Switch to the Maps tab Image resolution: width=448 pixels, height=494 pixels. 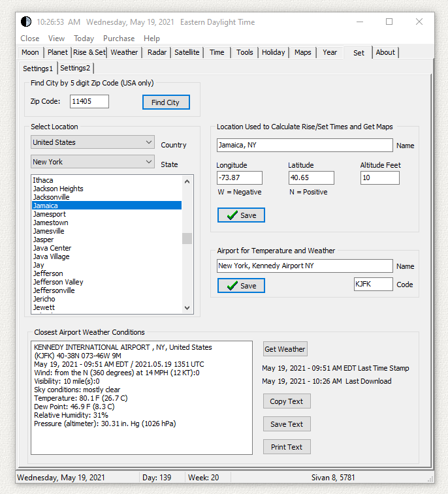point(303,52)
